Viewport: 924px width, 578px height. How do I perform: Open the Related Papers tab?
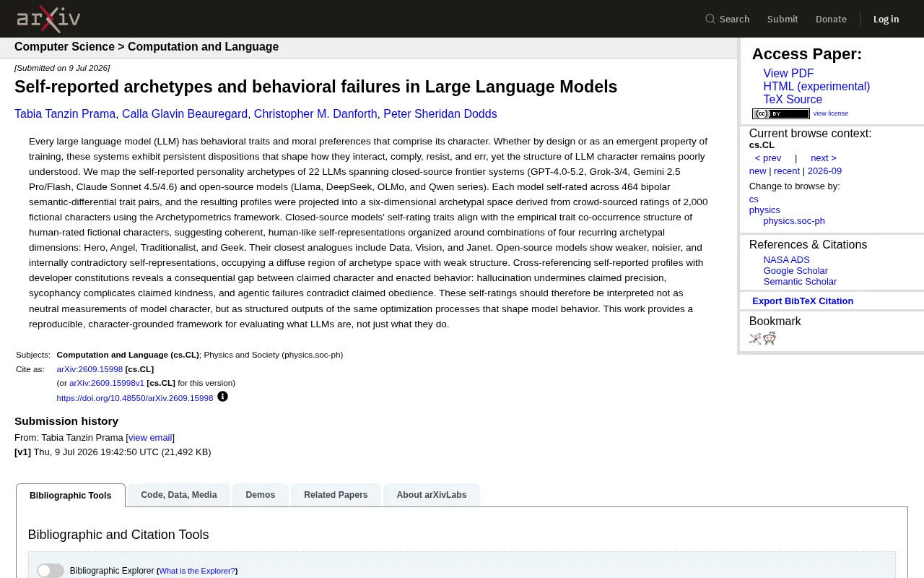tap(336, 495)
